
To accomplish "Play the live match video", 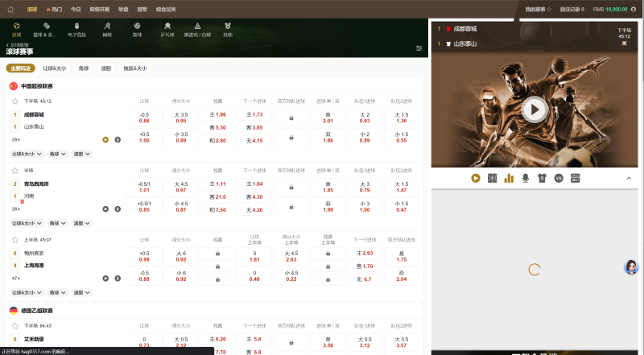I will point(533,109).
